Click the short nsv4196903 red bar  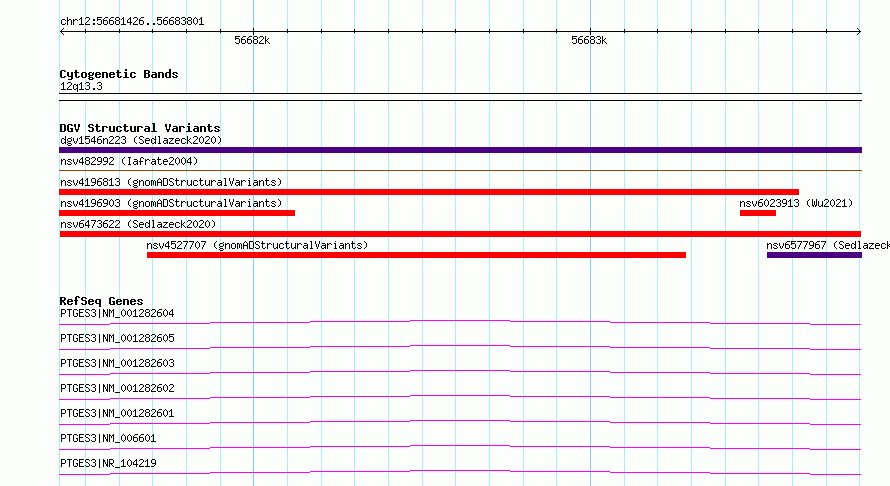177,213
